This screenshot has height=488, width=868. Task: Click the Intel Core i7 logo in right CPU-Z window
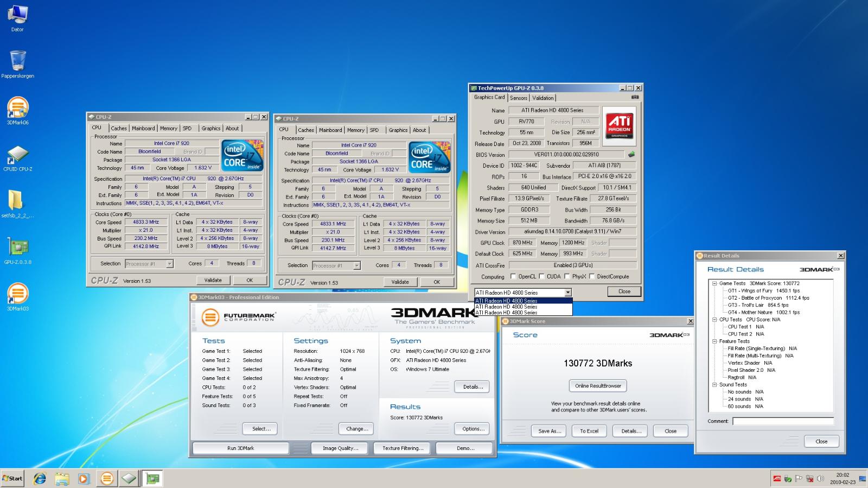tap(430, 157)
